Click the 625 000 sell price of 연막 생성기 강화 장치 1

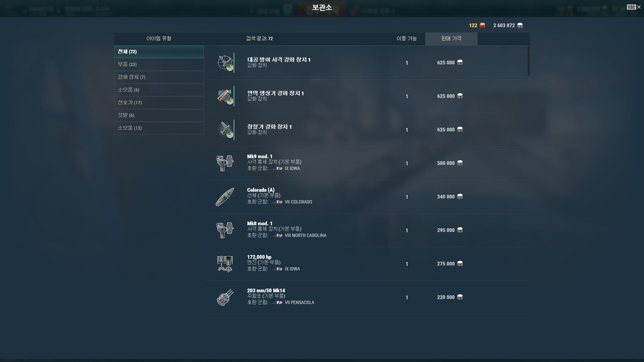coord(446,96)
